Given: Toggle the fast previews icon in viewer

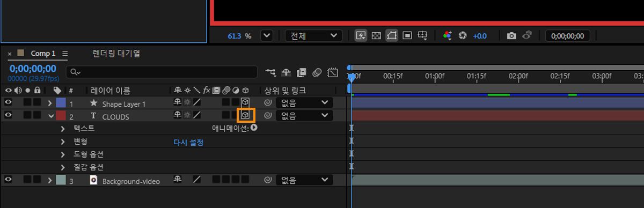Looking at the screenshot, I should coord(361,36).
